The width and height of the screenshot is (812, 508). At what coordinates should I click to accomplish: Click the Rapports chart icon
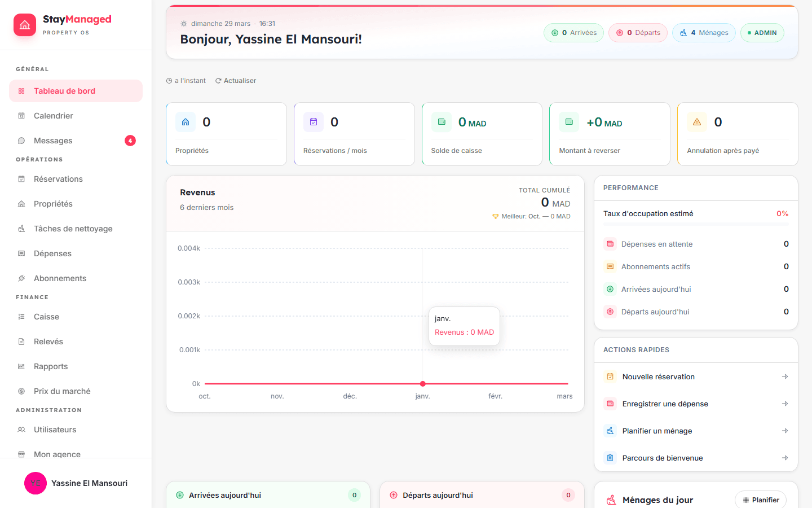[21, 366]
